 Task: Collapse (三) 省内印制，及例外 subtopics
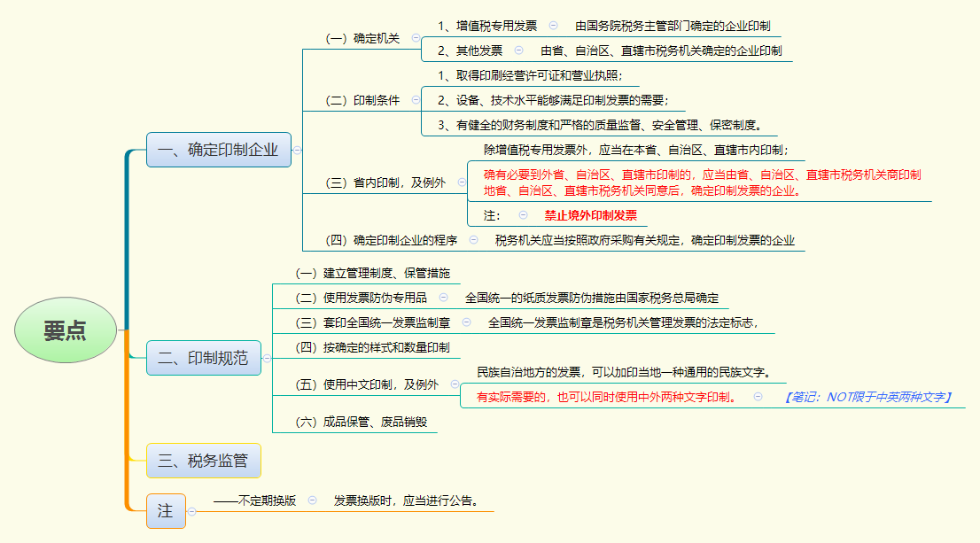click(x=462, y=182)
